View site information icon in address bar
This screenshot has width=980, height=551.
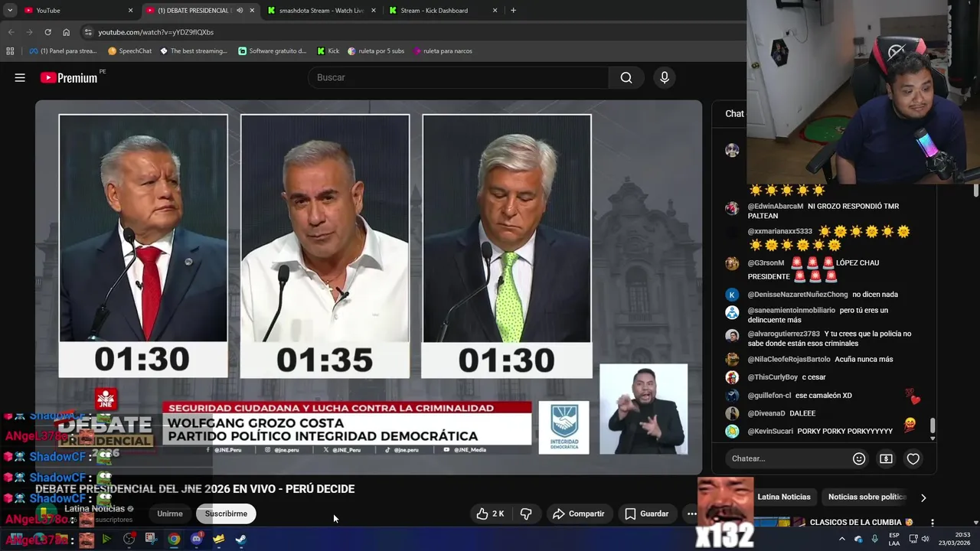[89, 32]
